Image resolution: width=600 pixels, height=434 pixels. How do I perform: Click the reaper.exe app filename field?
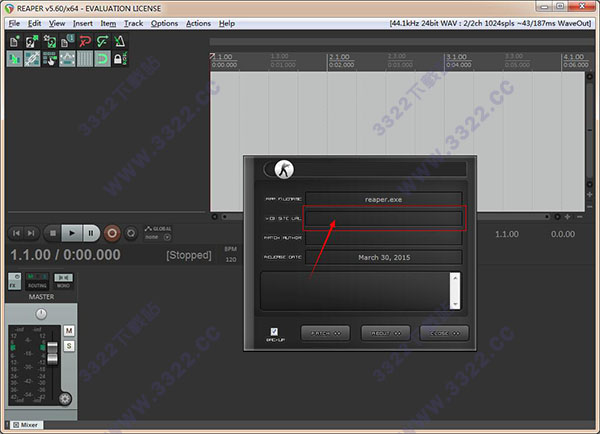pos(383,199)
